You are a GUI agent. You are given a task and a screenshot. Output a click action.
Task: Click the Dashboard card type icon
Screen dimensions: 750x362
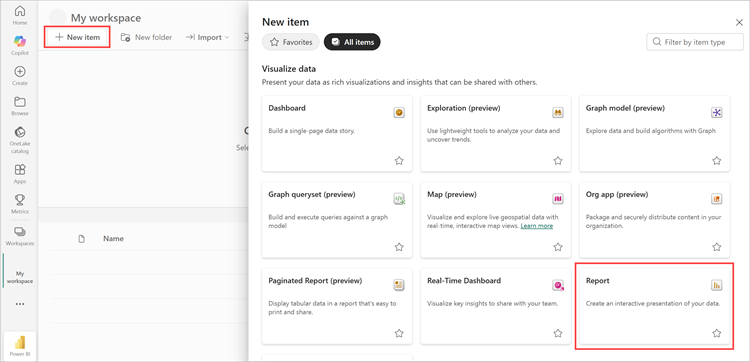pos(399,112)
